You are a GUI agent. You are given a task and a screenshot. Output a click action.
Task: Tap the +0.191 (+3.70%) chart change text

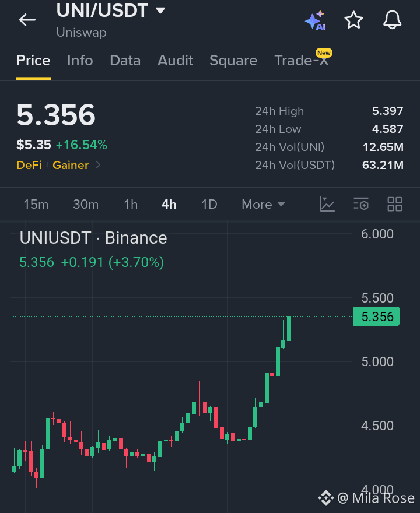[112, 262]
